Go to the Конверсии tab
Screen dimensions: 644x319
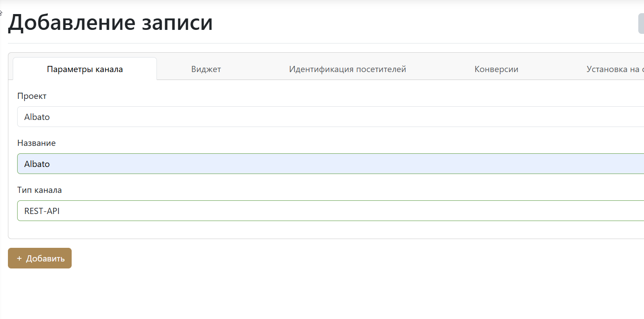(x=496, y=69)
